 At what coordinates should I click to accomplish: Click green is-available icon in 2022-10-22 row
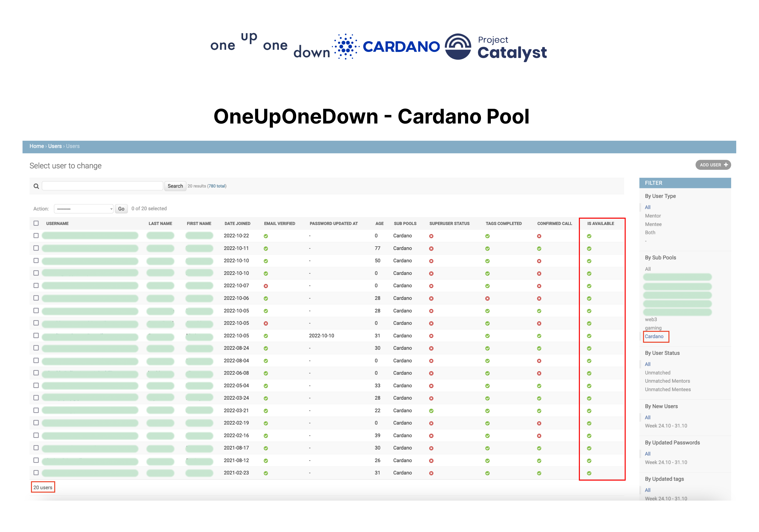pyautogui.click(x=589, y=236)
